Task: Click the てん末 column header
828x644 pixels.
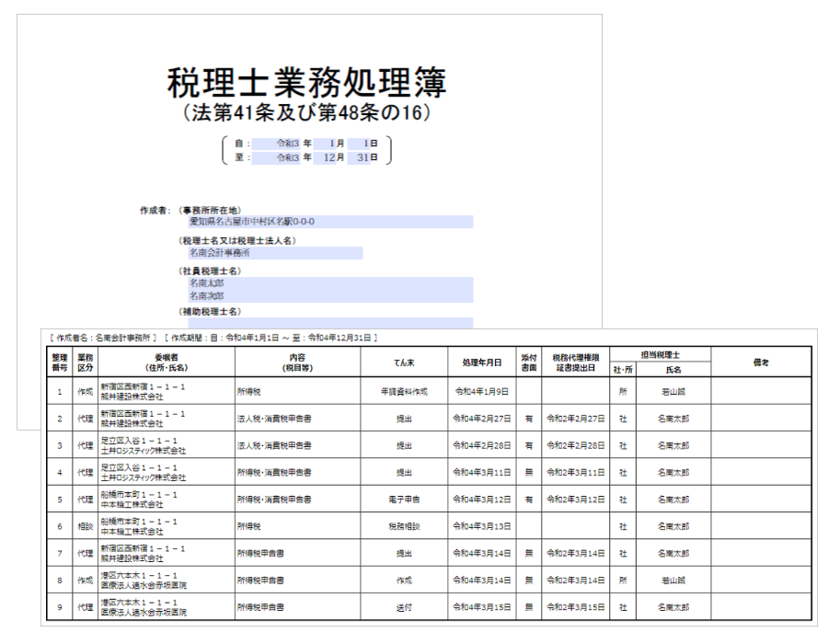Action: (x=404, y=362)
